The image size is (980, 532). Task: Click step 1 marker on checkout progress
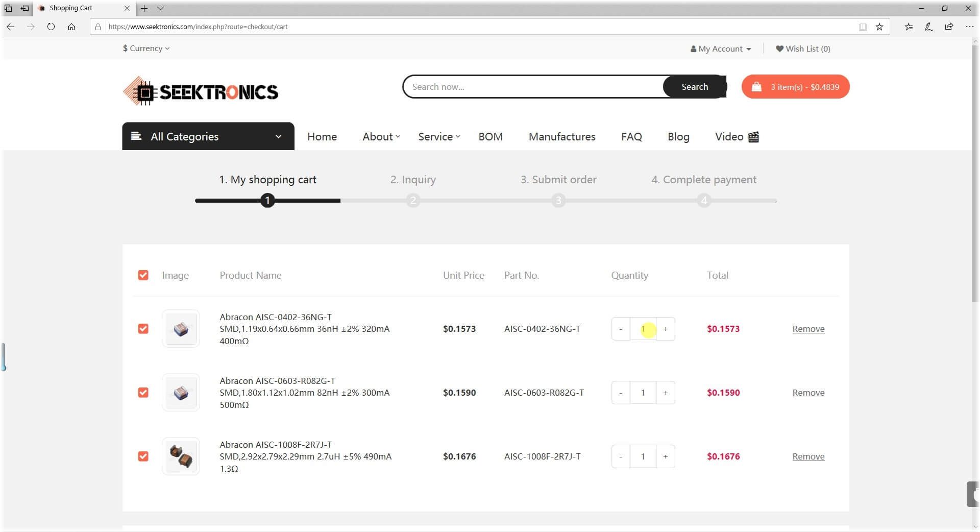coord(267,201)
